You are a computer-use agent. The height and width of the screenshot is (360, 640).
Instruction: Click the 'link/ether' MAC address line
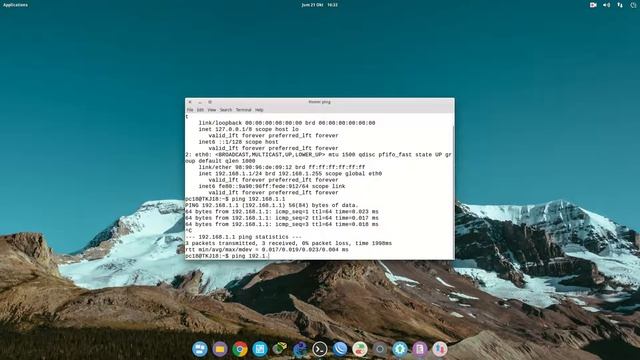point(282,167)
